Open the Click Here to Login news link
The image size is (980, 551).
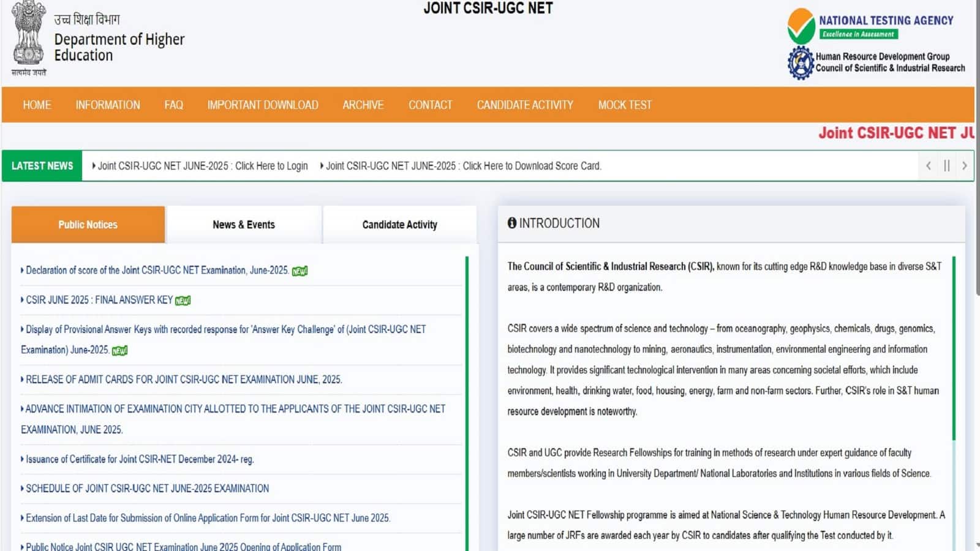click(202, 166)
